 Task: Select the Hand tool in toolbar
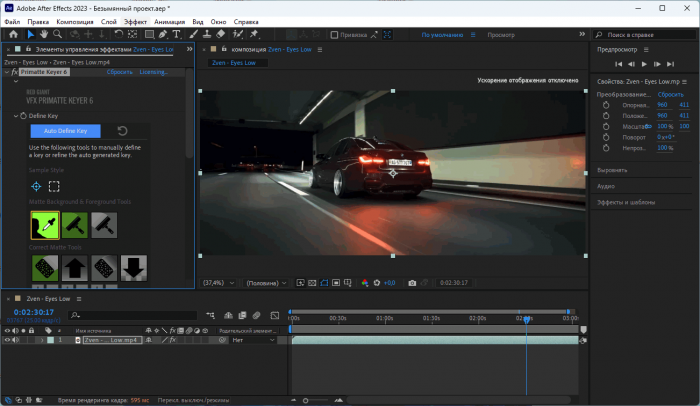pos(44,34)
